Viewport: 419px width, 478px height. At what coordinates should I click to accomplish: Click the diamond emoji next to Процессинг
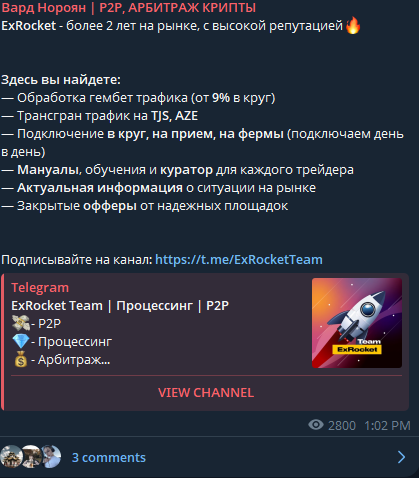click(x=21, y=341)
